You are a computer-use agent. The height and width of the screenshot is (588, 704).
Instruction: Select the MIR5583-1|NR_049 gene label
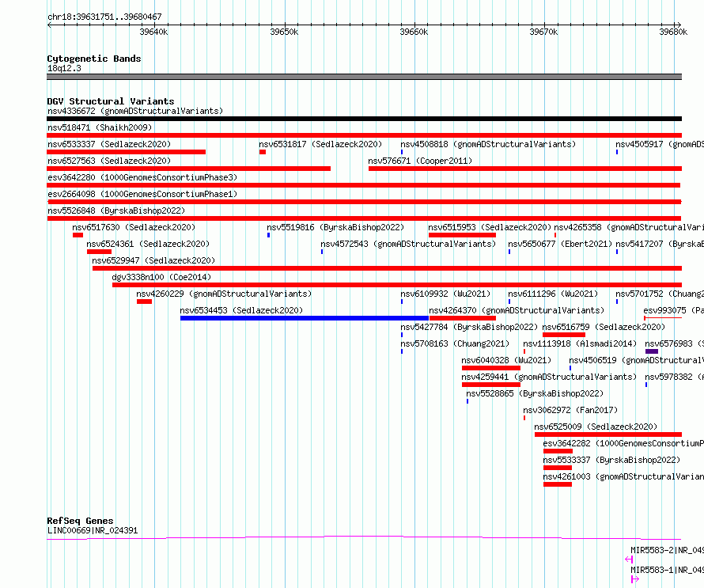(x=667, y=570)
